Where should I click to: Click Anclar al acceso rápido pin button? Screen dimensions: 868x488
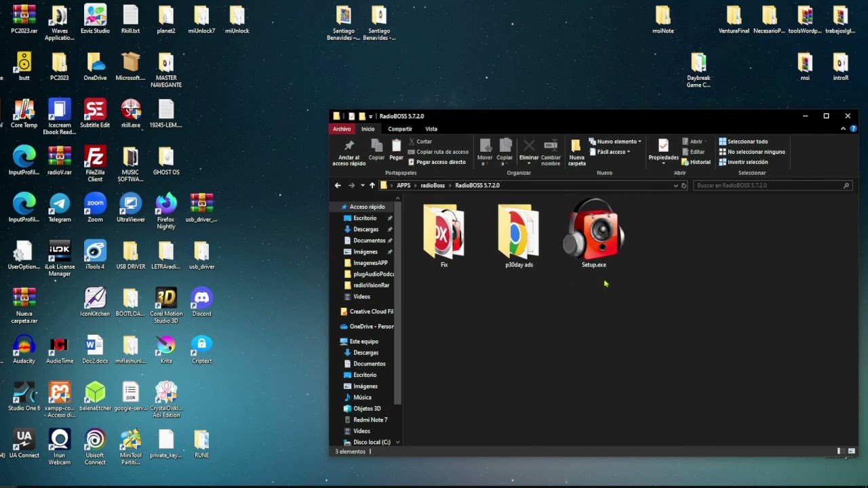click(x=349, y=152)
